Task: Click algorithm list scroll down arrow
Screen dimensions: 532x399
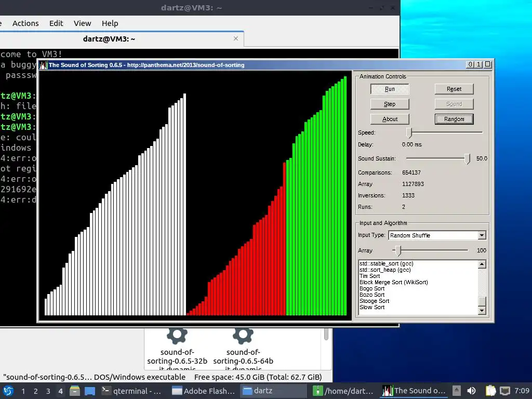Action: point(482,311)
